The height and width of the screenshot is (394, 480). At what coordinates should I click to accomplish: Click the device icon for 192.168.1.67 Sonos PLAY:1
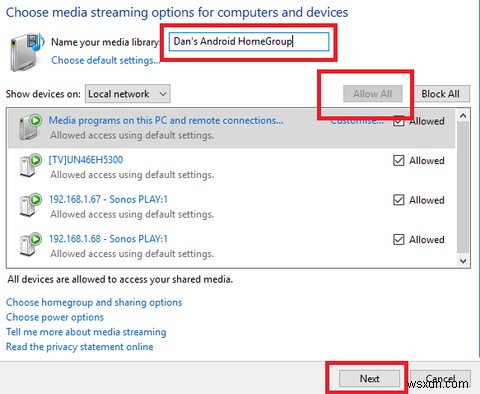coord(30,205)
